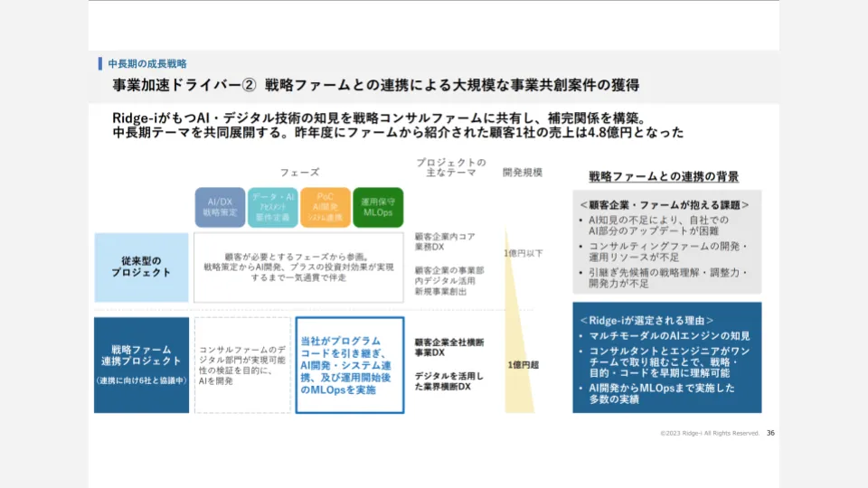Click the orange PoC AI開発 phase box
Image resolution: width=868 pixels, height=488 pixels.
(x=325, y=207)
